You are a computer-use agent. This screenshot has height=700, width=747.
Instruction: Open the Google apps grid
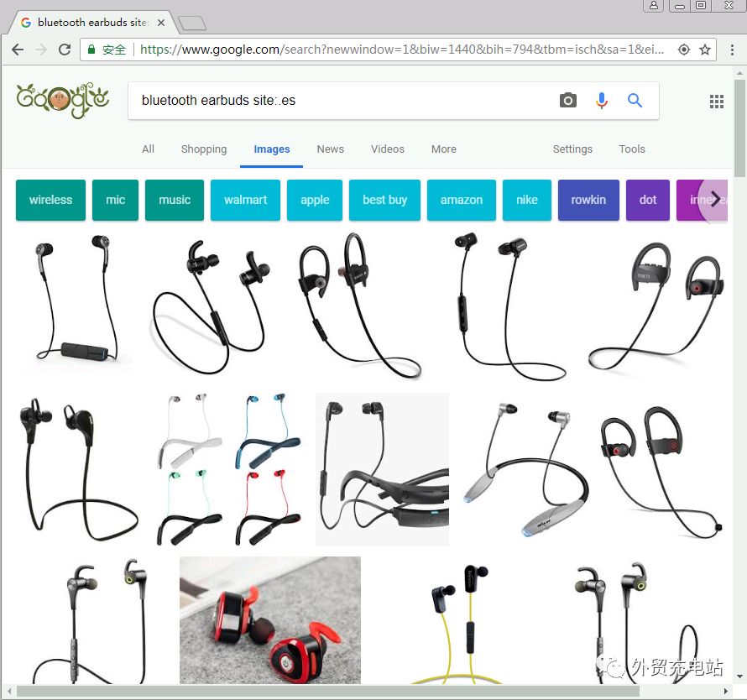pyautogui.click(x=717, y=101)
